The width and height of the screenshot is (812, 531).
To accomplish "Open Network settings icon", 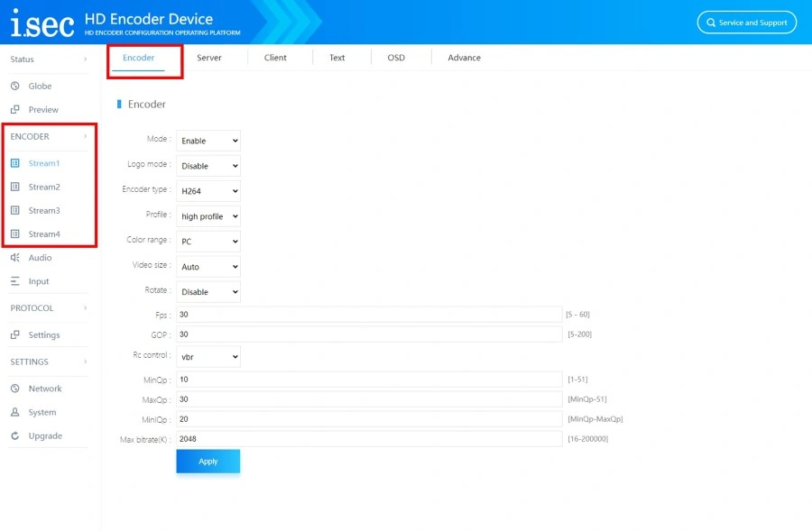I will coord(15,389).
